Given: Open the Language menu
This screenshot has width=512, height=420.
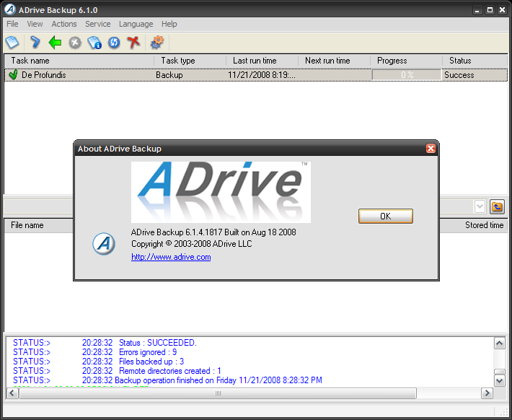Looking at the screenshot, I should tap(136, 24).
